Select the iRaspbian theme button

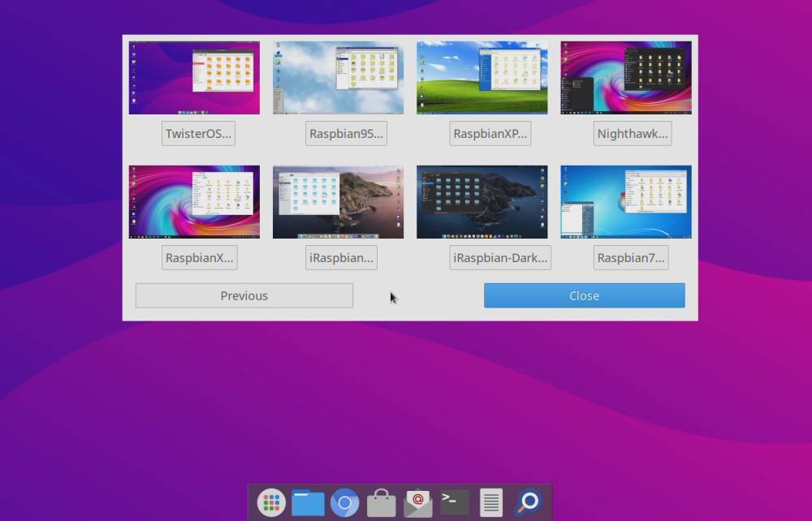340,257
